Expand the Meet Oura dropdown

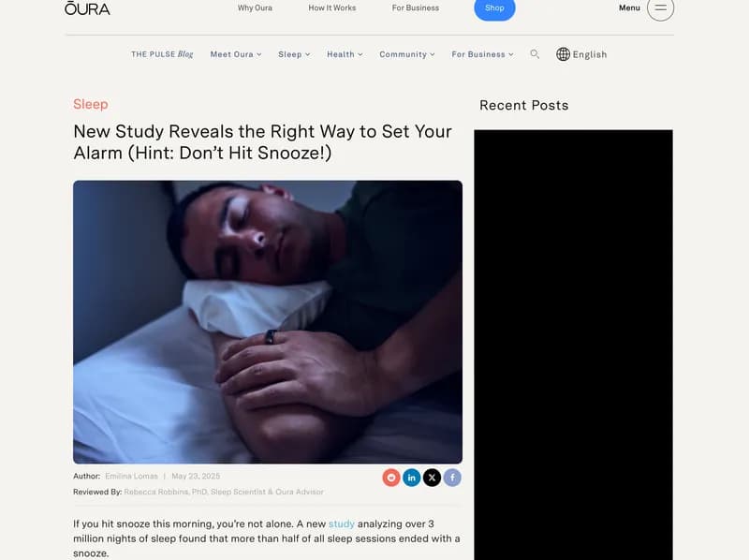pos(236,54)
